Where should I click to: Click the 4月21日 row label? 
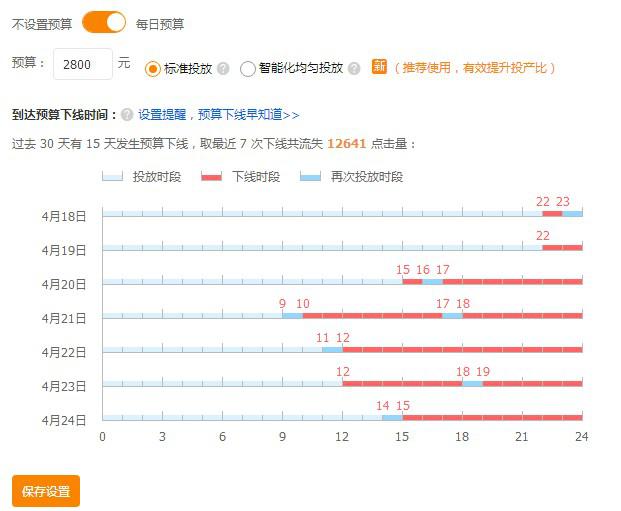tap(64, 318)
